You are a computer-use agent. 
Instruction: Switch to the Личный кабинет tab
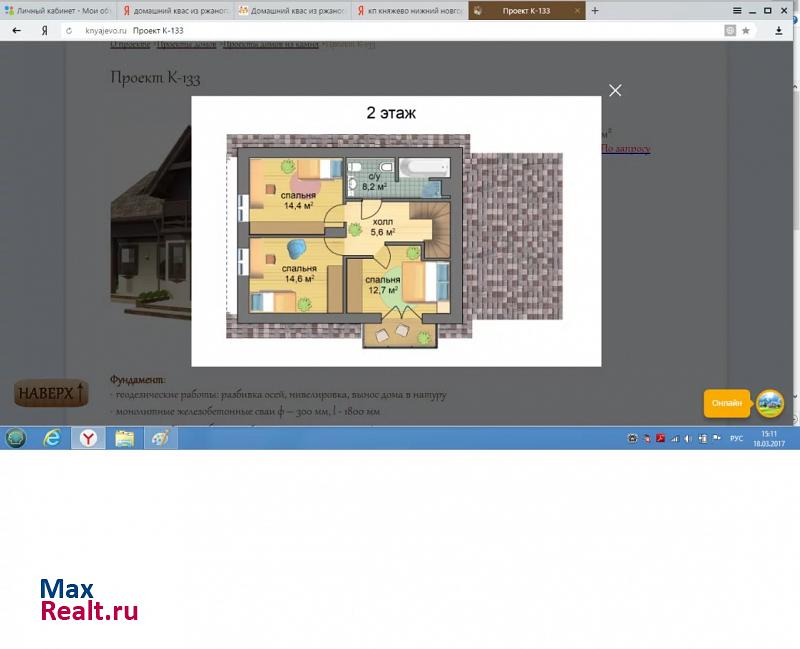tap(58, 11)
